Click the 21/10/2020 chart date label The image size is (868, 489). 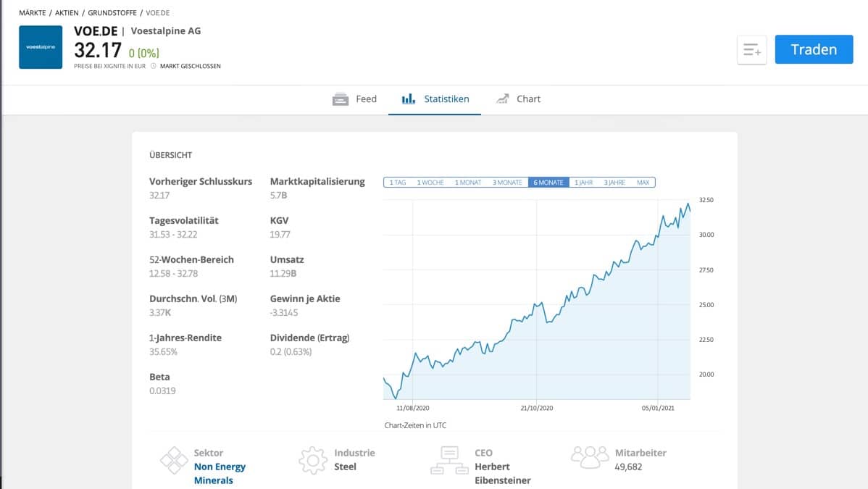point(536,408)
